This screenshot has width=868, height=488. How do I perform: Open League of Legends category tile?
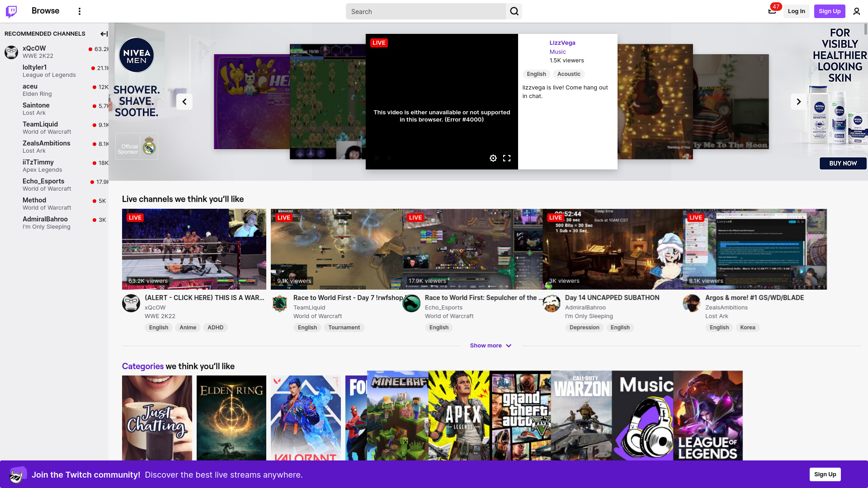tap(708, 416)
